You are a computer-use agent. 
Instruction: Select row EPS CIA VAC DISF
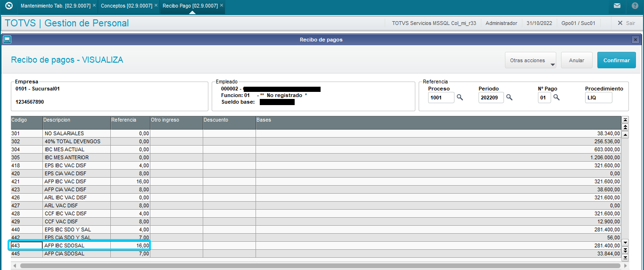click(316, 173)
